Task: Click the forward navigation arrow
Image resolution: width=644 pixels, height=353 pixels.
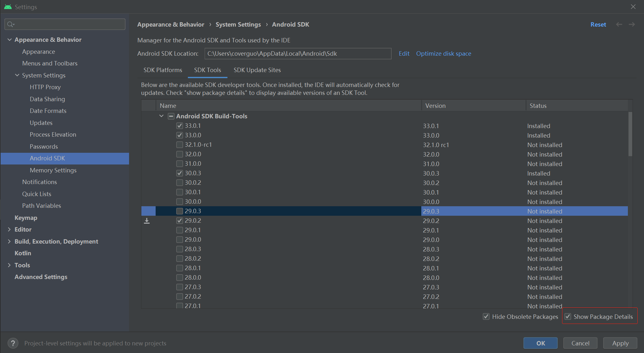Action: click(x=632, y=24)
